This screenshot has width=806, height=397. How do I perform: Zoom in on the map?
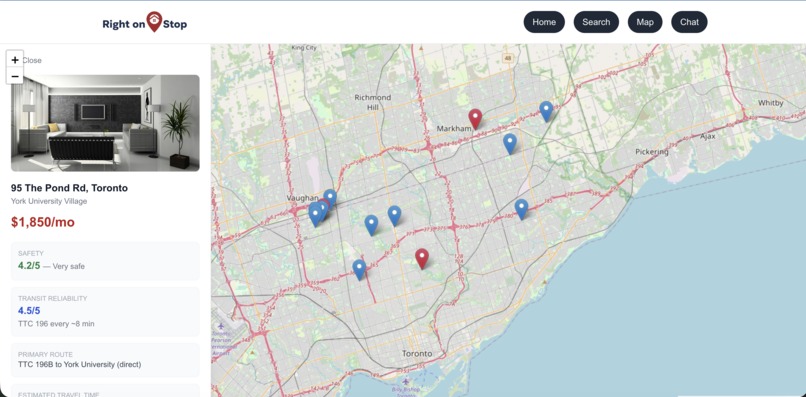pyautogui.click(x=15, y=60)
